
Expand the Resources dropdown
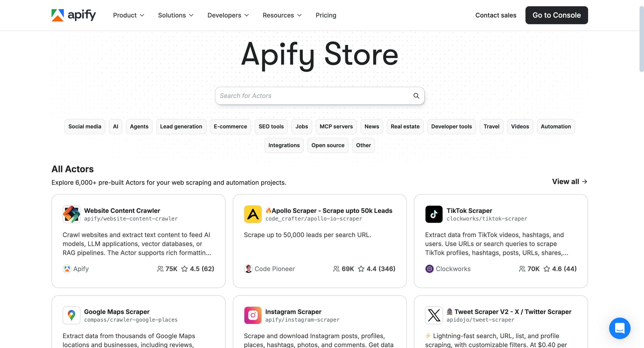click(282, 15)
